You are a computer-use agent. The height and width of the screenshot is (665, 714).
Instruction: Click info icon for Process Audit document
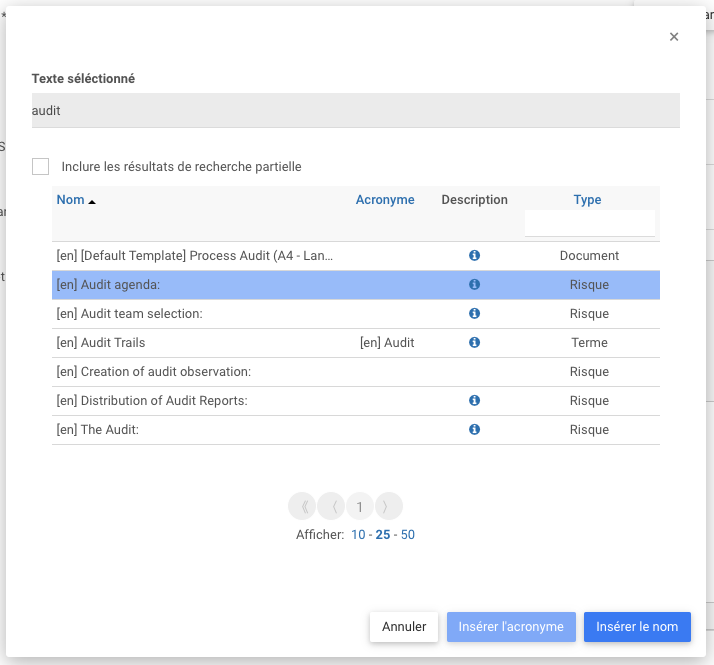tap(474, 256)
